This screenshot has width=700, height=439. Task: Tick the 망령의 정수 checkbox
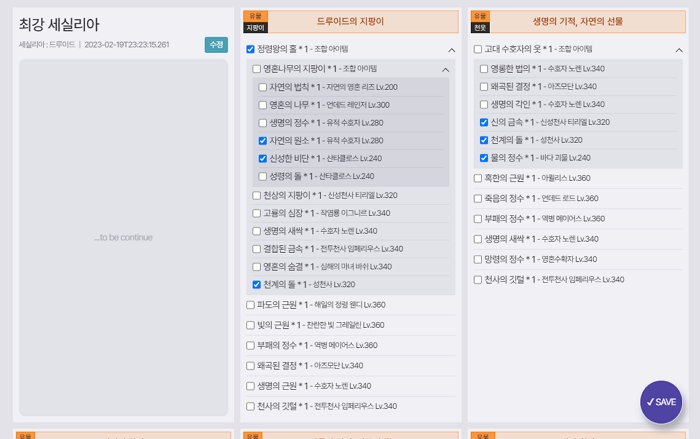pos(478,259)
